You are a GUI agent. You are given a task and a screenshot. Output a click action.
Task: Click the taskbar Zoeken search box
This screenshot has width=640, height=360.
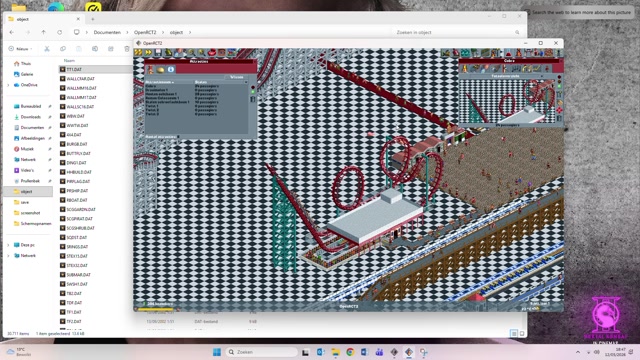262,352
